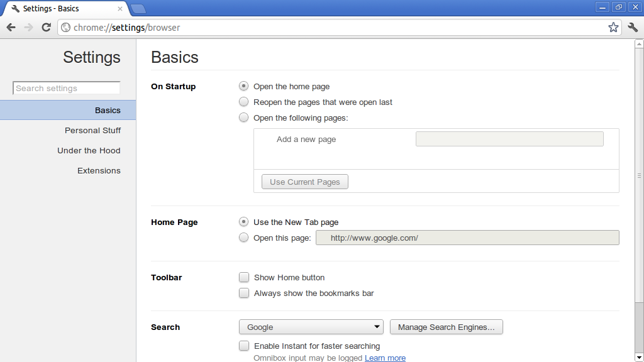Switch to the Extensions section
The image size is (644, 362).
[99, 170]
